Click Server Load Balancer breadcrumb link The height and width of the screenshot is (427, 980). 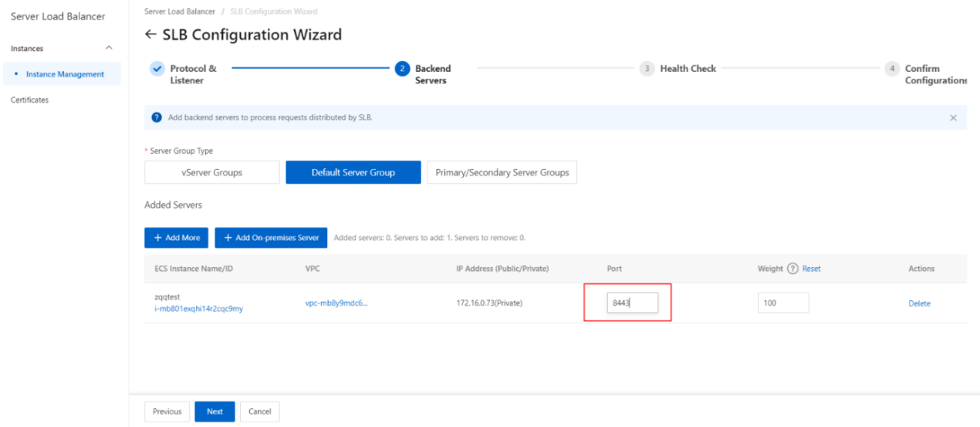pyautogui.click(x=181, y=12)
